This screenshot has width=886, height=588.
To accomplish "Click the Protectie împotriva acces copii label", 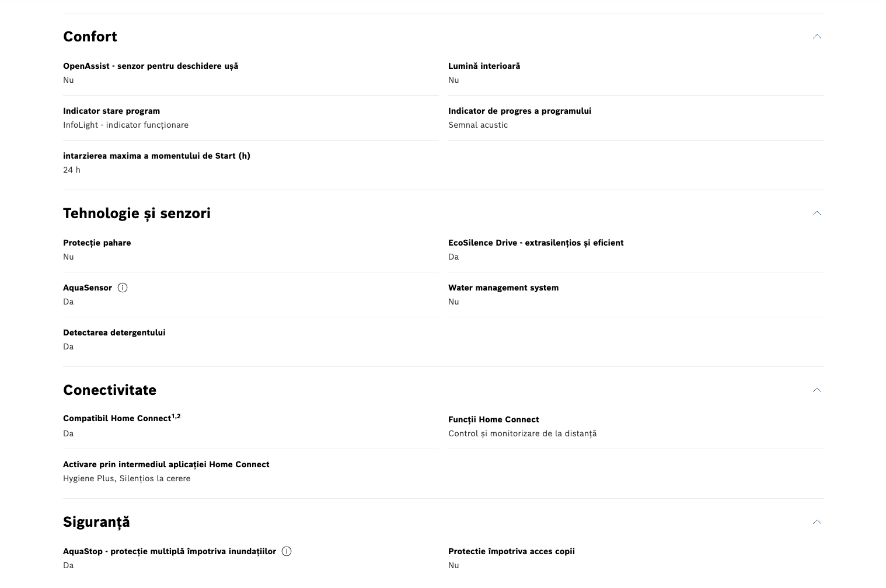I will pos(511,551).
